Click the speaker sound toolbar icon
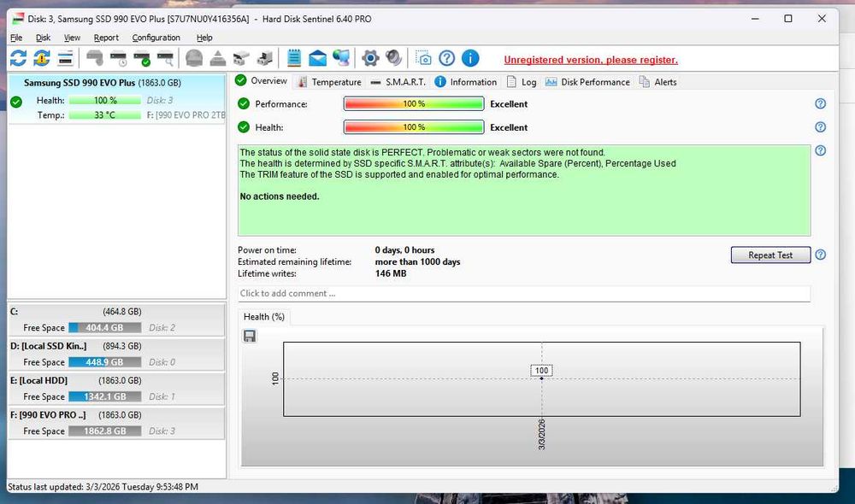Viewport: 855px width, 504px height. pos(393,58)
